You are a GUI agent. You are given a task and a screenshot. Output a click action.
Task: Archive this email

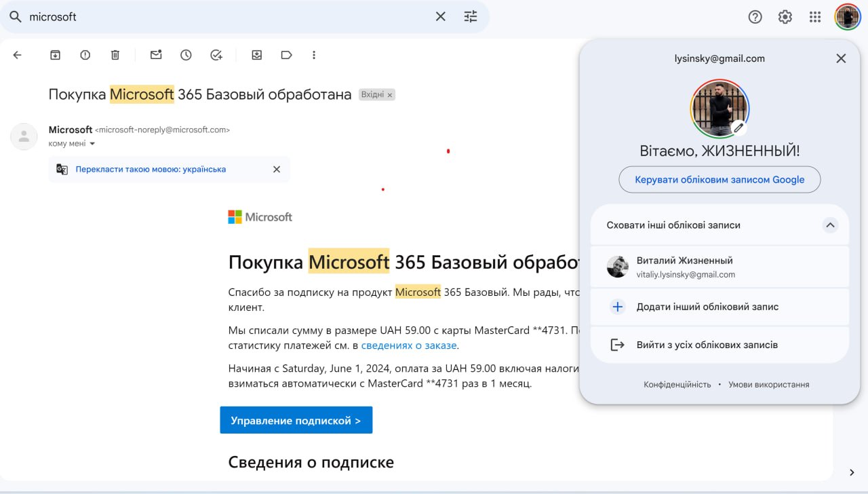pyautogui.click(x=55, y=55)
